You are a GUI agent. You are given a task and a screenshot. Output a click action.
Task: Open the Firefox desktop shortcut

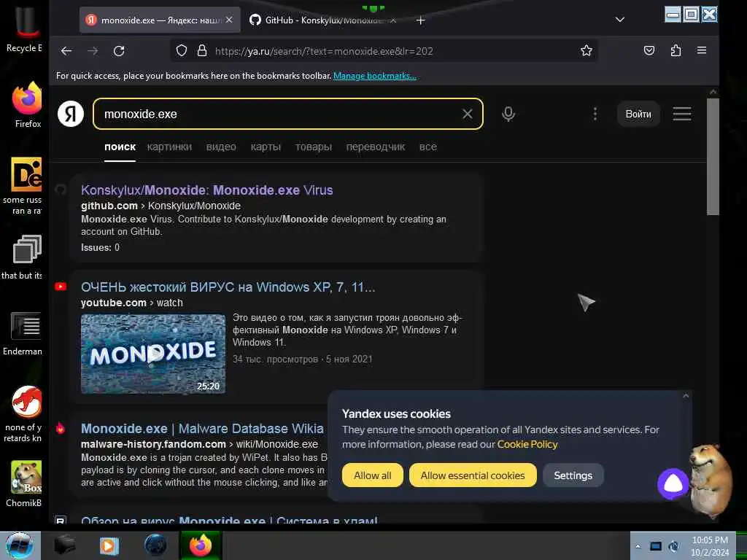27,105
